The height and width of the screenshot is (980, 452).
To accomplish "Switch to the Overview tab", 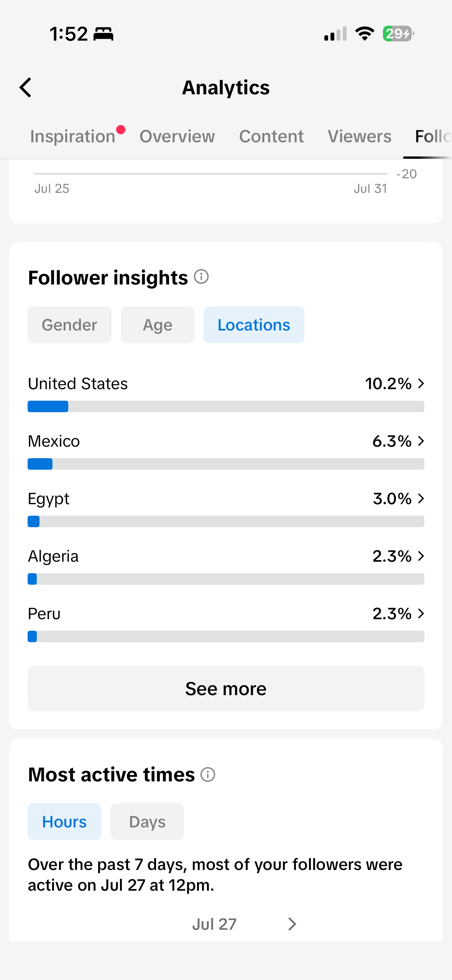I will (x=177, y=136).
